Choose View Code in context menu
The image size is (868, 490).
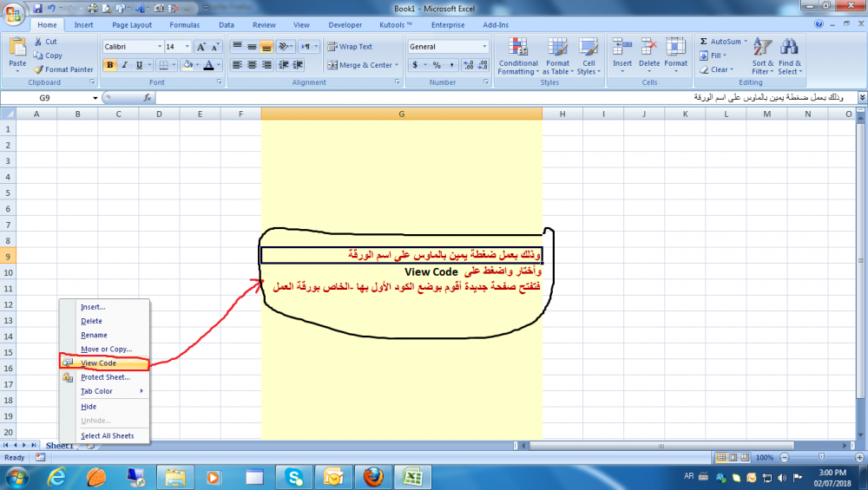pyautogui.click(x=104, y=363)
